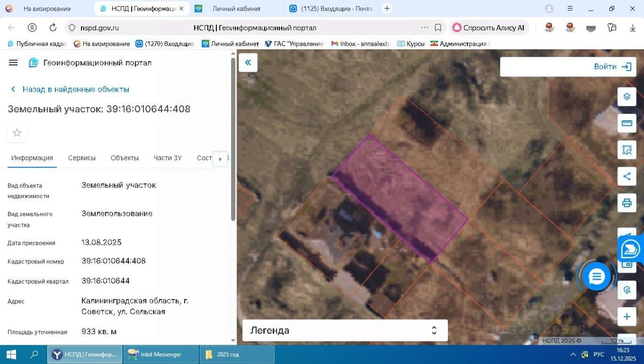Share the current map view
The height and width of the screenshot is (364, 644).
[x=627, y=176]
